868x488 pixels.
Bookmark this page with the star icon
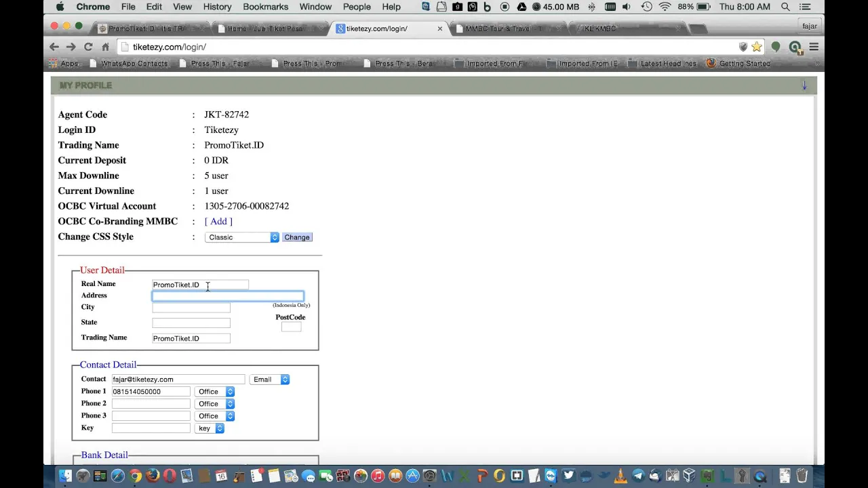[757, 47]
